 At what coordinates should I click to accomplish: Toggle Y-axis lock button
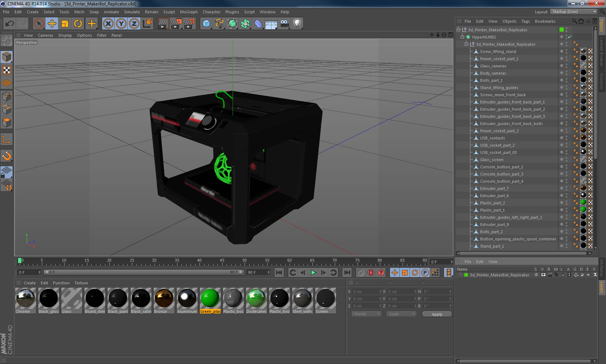pos(121,24)
